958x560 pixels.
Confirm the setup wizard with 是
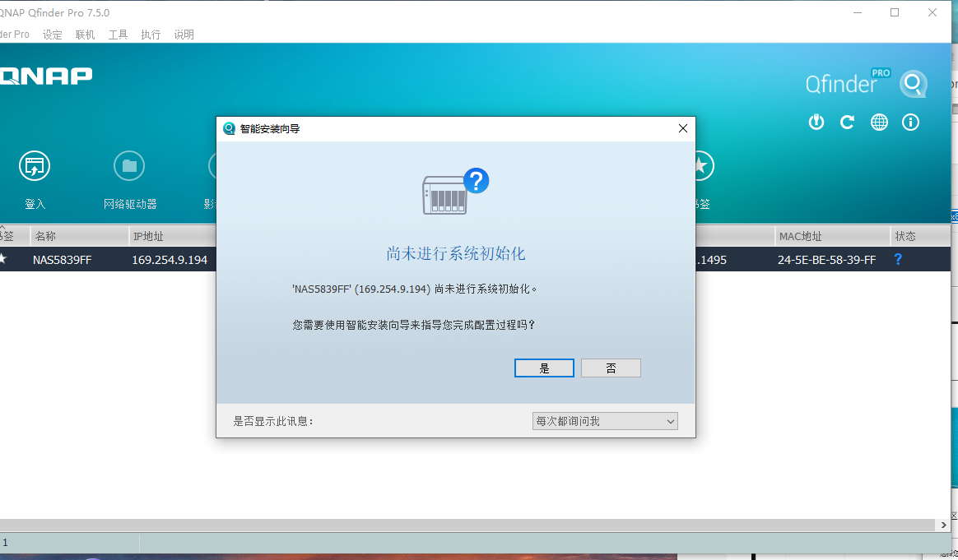(x=544, y=368)
